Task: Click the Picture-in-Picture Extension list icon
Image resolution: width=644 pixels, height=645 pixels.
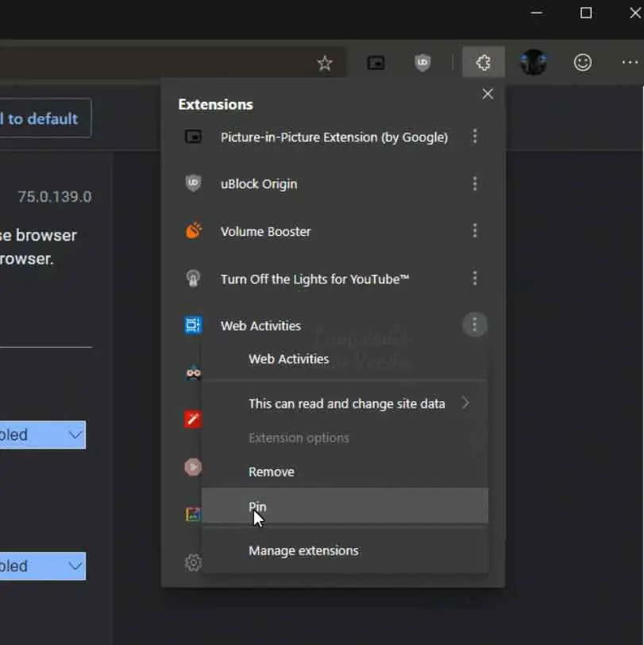Action: pos(193,136)
